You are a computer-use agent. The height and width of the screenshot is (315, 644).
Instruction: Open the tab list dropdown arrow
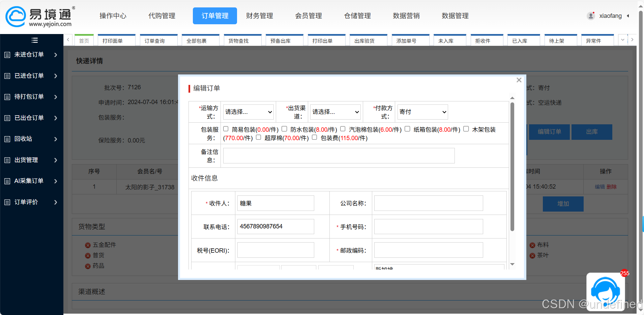[x=623, y=40]
